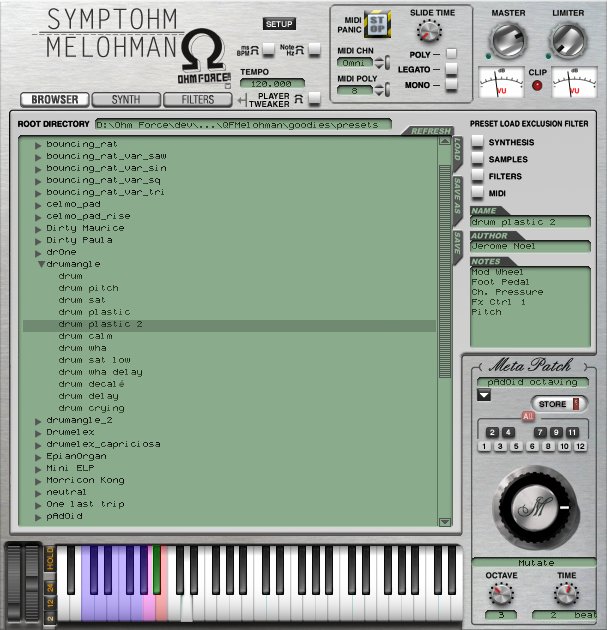This screenshot has width=607, height=630.
Task: Expand the Morricon Kong preset folder
Action: tap(38, 481)
